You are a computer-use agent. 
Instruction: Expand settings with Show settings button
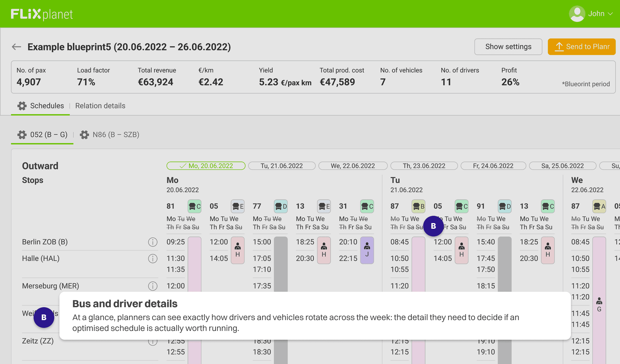[508, 47]
